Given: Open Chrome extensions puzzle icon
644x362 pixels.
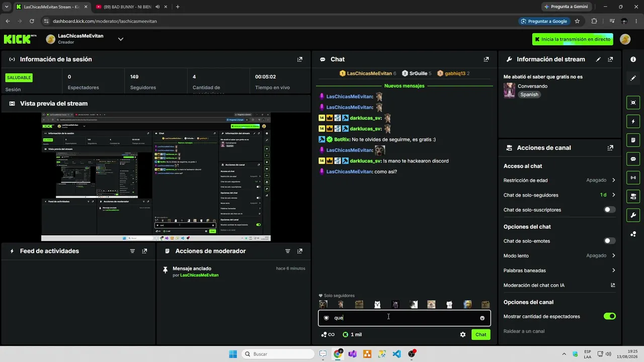Looking at the screenshot, I should coord(594,21).
